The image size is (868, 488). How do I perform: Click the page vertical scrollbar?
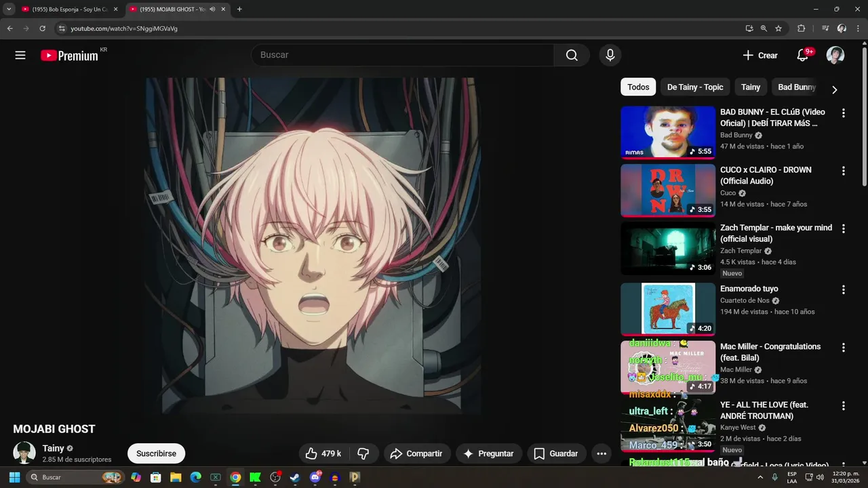tap(864, 115)
